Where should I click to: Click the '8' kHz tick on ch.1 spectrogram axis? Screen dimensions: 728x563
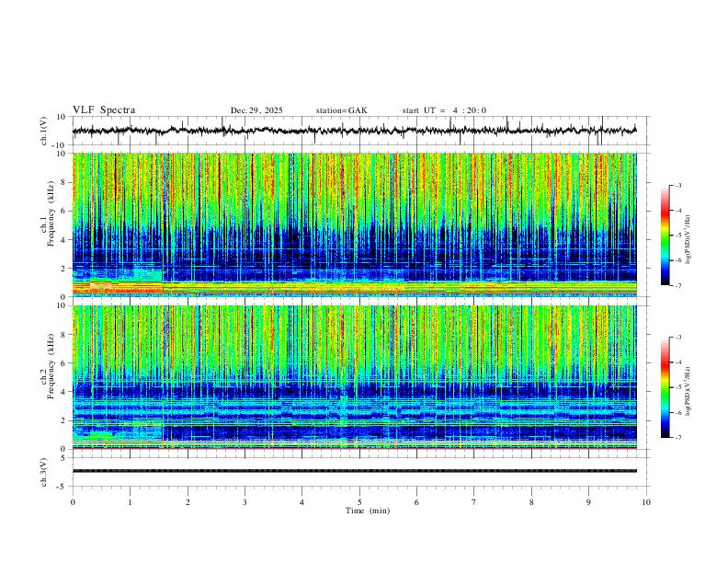(x=65, y=182)
